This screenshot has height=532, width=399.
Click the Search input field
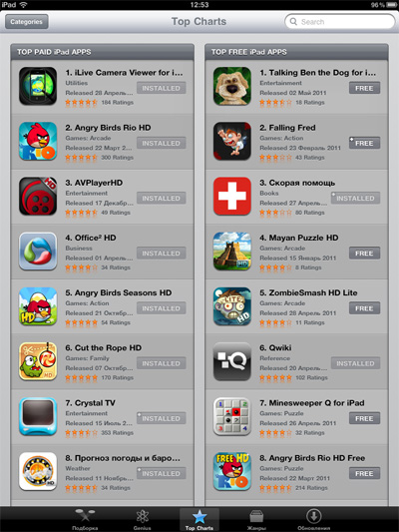340,22
